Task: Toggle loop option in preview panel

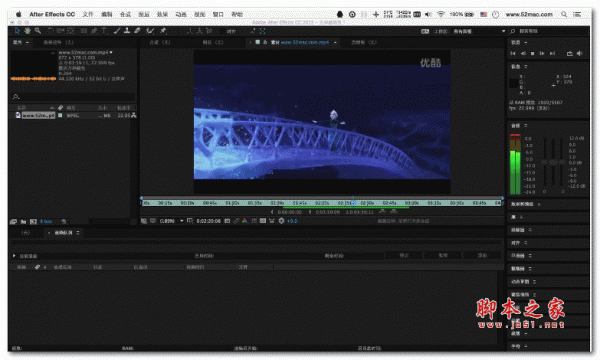Action: (x=570, y=54)
